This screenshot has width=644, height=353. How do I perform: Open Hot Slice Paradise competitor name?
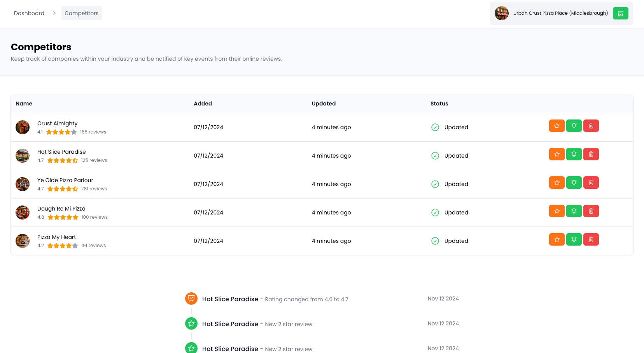[61, 152]
